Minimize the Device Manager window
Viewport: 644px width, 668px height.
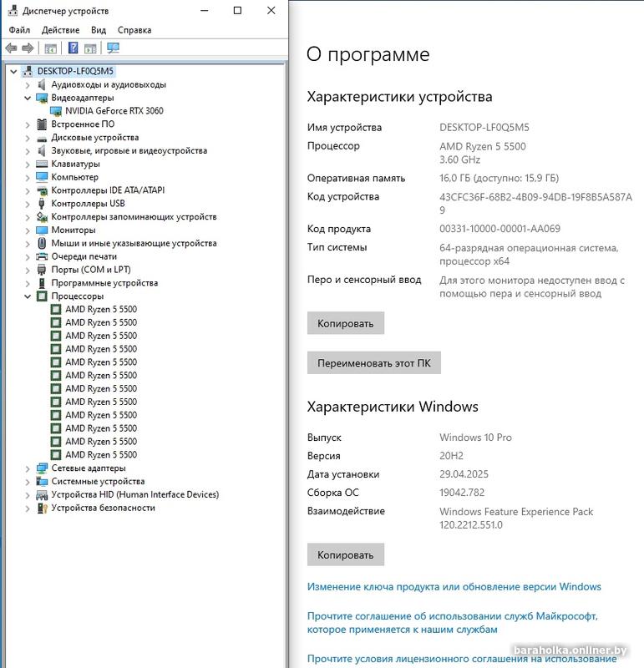coord(205,11)
